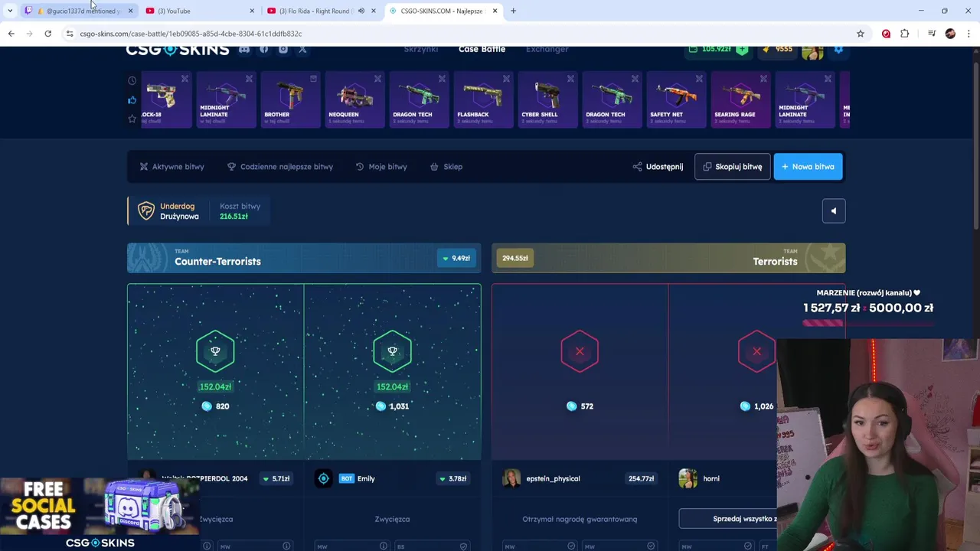The height and width of the screenshot is (551, 980).
Task: Click the 3.78zł badge next to Emily
Action: (452, 479)
